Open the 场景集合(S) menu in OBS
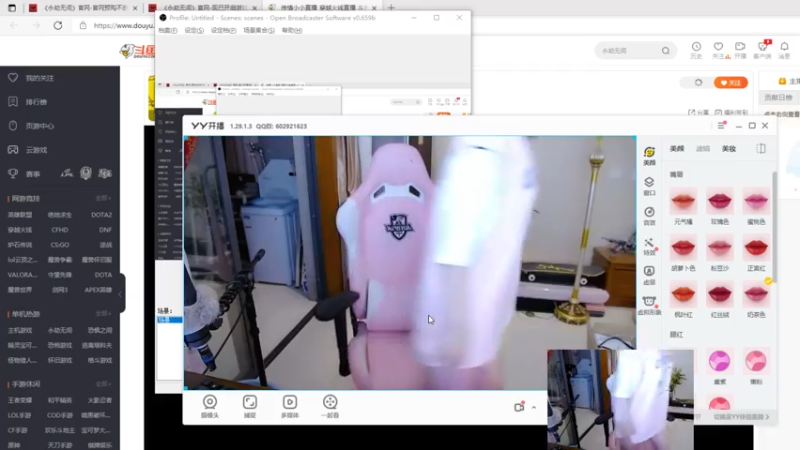This screenshot has width=800, height=450. click(259, 31)
